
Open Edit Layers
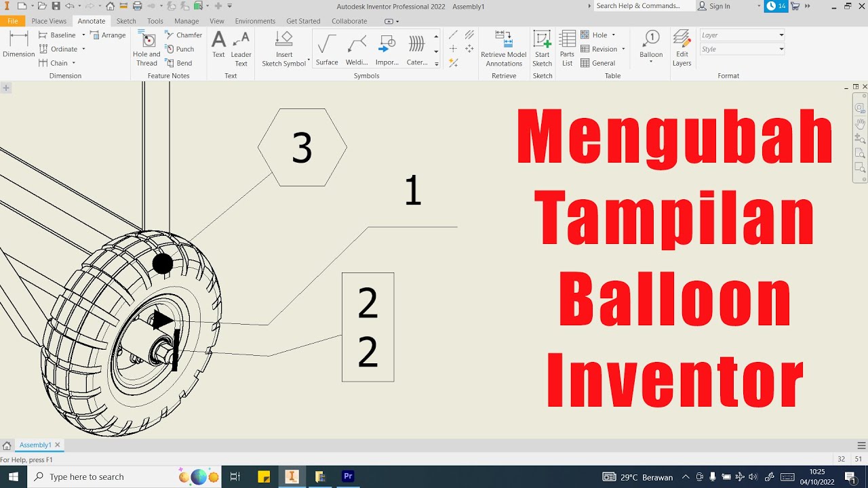(x=682, y=49)
